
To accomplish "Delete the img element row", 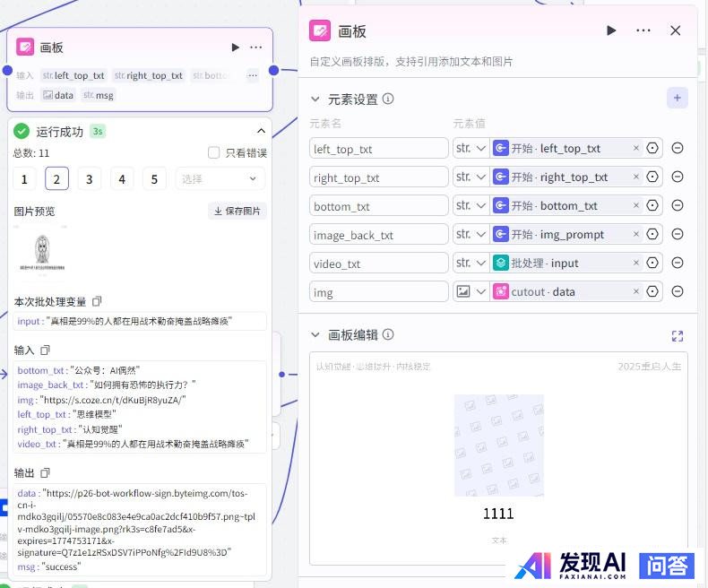I will 678,291.
